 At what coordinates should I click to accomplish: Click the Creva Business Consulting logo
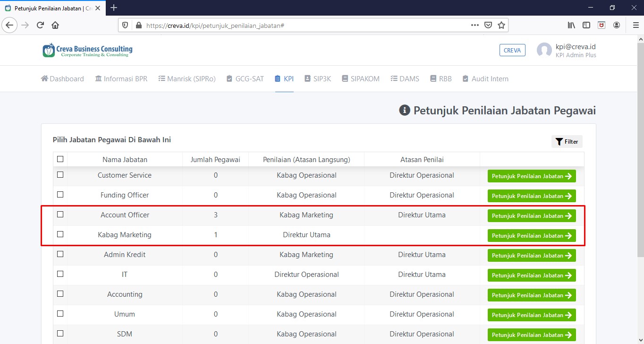point(87,51)
